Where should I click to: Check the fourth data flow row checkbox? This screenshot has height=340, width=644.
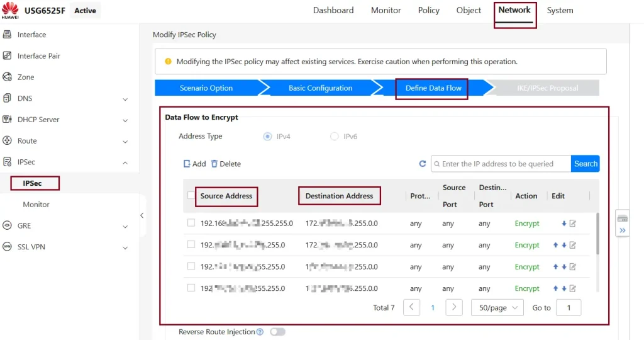coord(191,288)
